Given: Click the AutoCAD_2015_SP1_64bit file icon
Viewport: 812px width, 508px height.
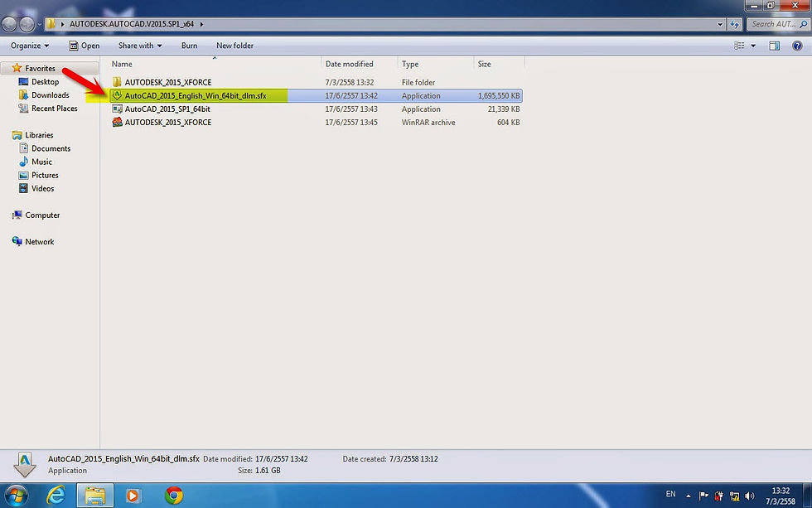Looking at the screenshot, I should tap(117, 109).
